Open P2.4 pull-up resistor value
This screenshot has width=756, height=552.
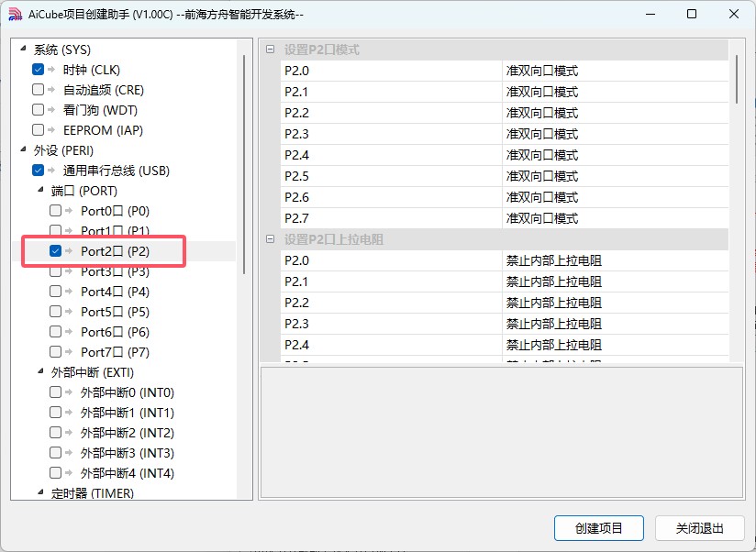pyautogui.click(x=615, y=345)
